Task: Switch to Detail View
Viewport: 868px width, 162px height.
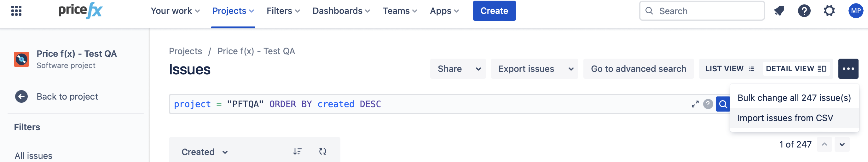Action: (796, 69)
